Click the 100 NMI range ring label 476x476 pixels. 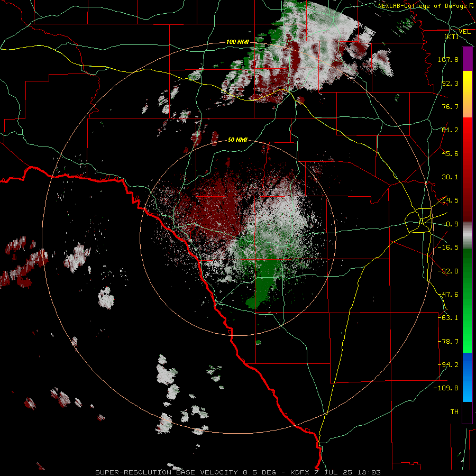[x=237, y=42]
